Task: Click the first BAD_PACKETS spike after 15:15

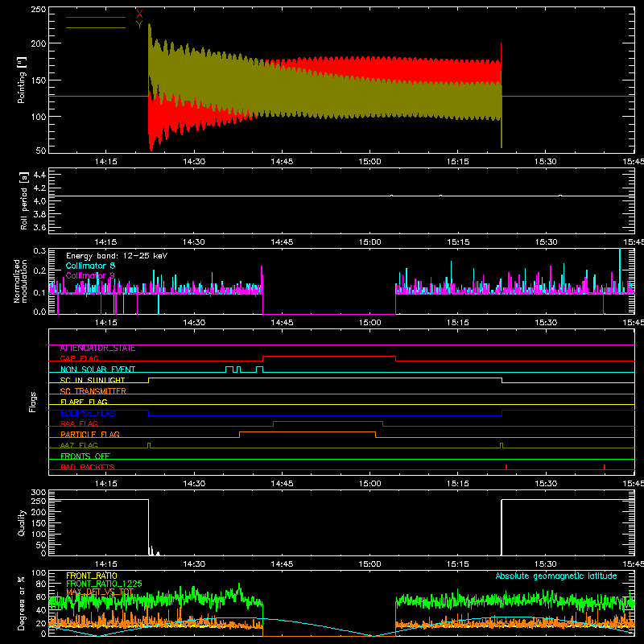Action: click(x=506, y=467)
